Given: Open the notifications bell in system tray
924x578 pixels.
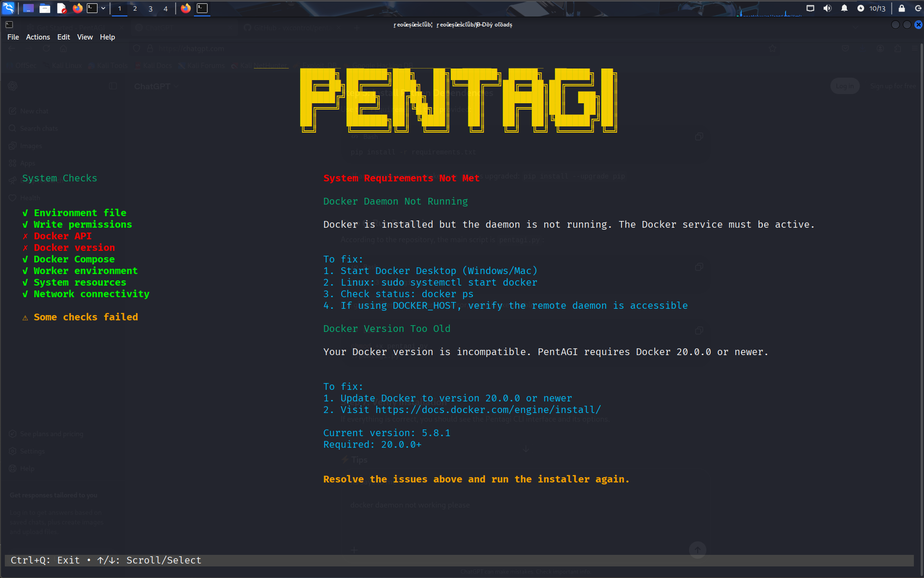Looking at the screenshot, I should tap(844, 8).
